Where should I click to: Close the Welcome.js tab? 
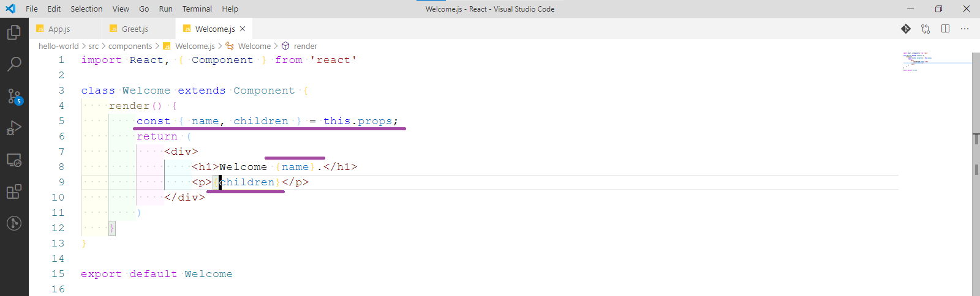pos(243,29)
